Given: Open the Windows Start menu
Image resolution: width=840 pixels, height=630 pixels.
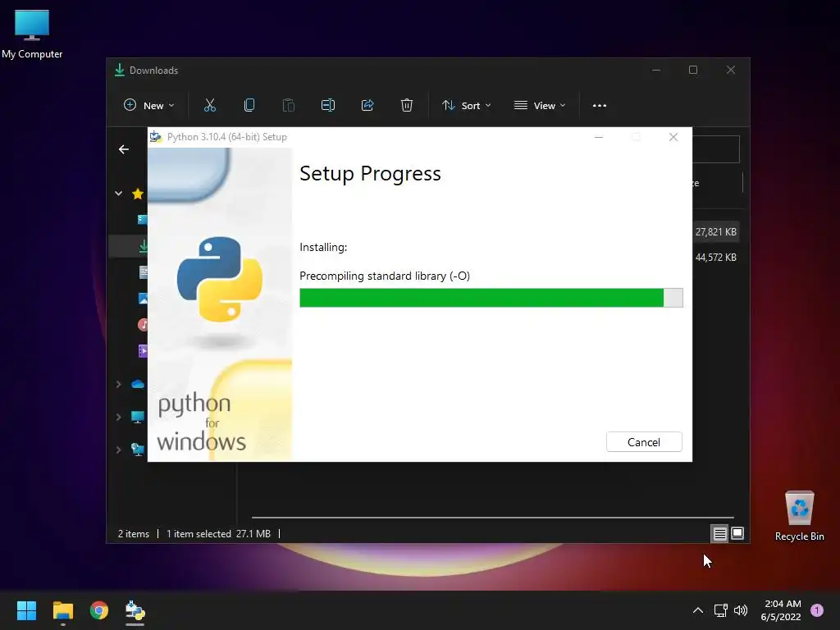Looking at the screenshot, I should 26,610.
